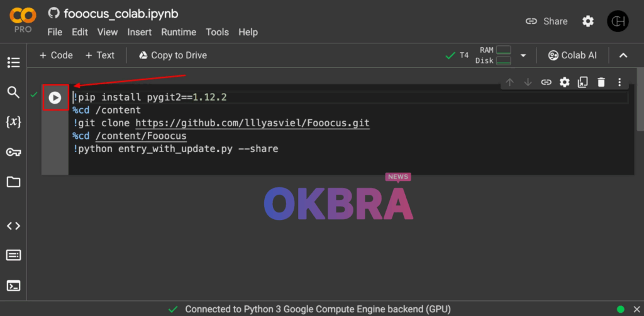
Task: Mirror cell in tab icon
Action: tap(583, 82)
